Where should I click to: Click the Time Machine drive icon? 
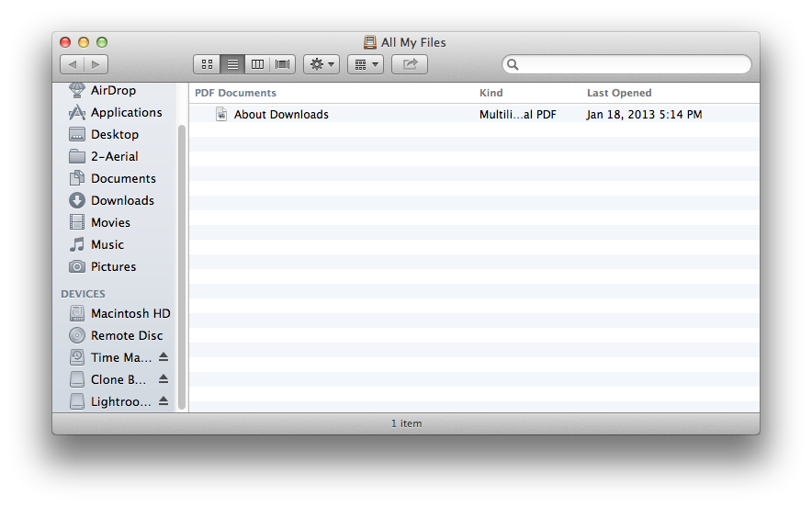click(x=77, y=357)
